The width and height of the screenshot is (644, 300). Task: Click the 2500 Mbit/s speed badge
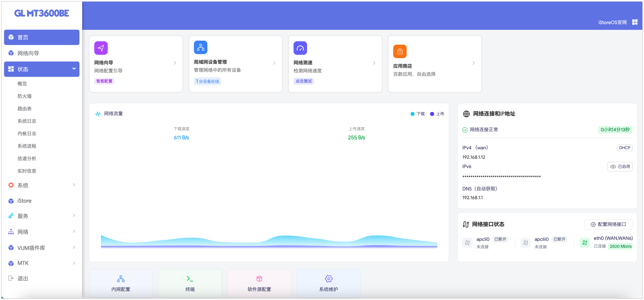620,247
